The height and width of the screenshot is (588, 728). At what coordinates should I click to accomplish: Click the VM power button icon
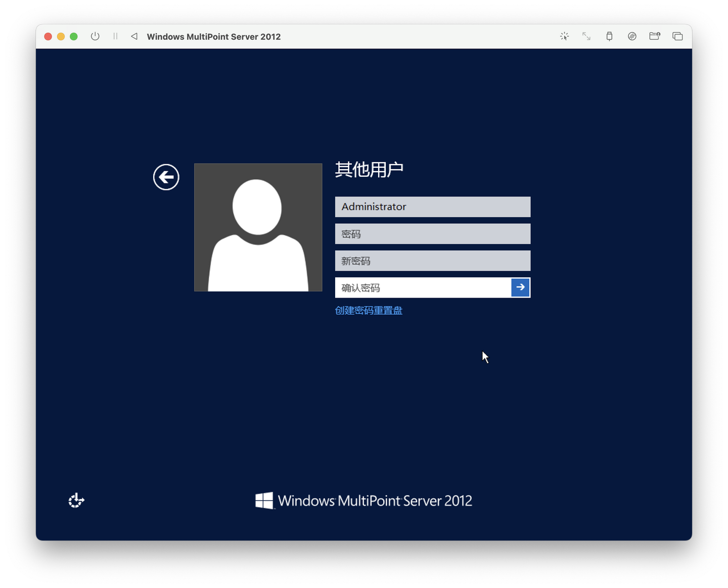click(95, 36)
